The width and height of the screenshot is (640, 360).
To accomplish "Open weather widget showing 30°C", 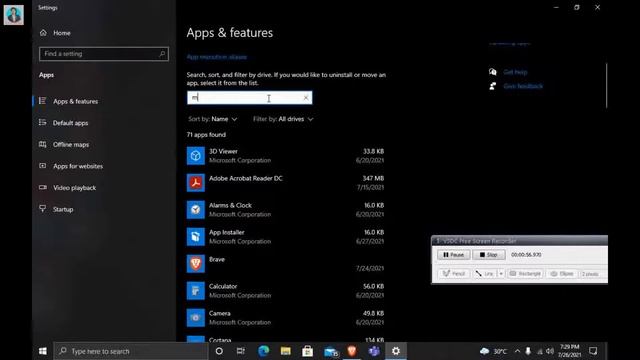I will [493, 351].
